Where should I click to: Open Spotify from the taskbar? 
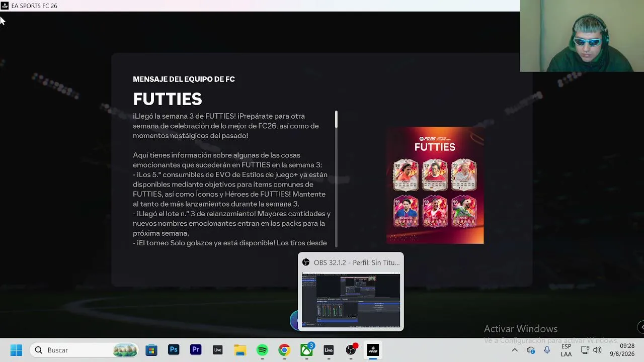coord(262,350)
